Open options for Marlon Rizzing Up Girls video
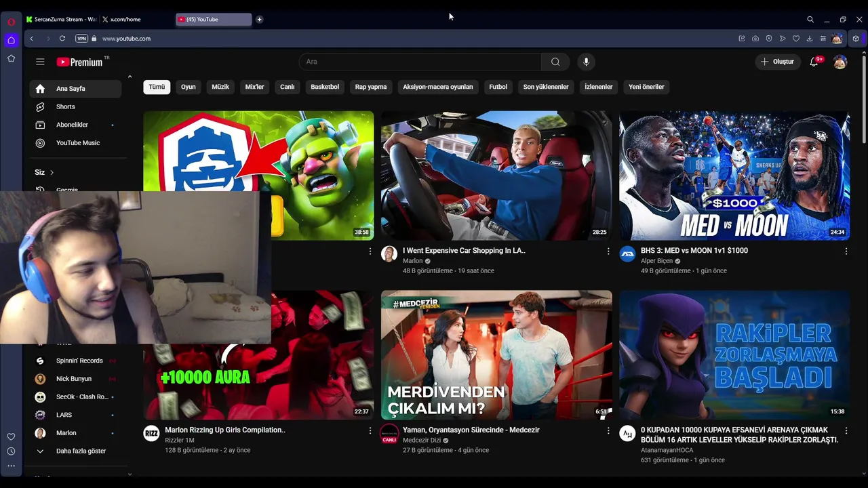Image resolution: width=868 pixels, height=488 pixels. pos(370,430)
